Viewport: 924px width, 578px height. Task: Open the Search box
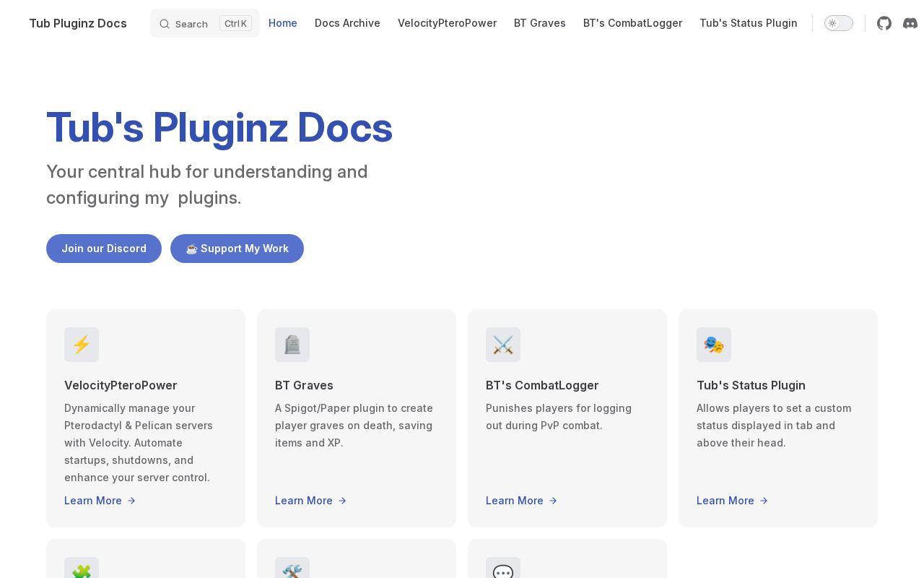[x=205, y=23]
